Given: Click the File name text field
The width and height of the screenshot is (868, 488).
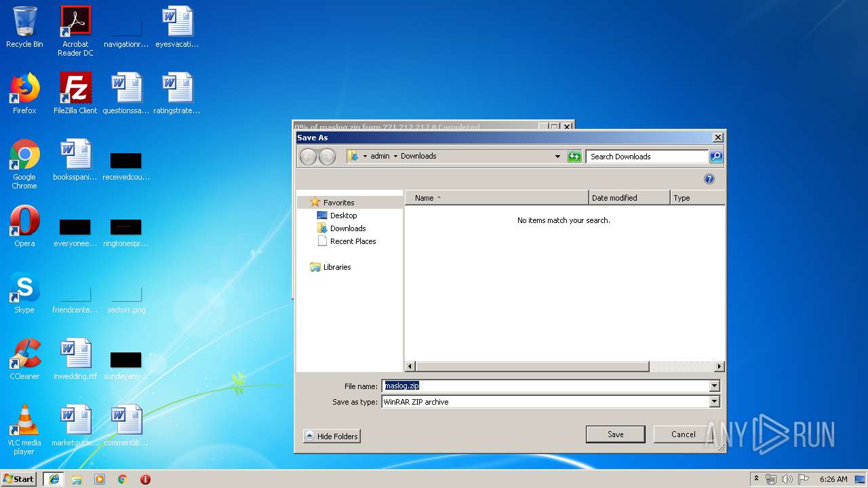Looking at the screenshot, I should click(x=545, y=386).
